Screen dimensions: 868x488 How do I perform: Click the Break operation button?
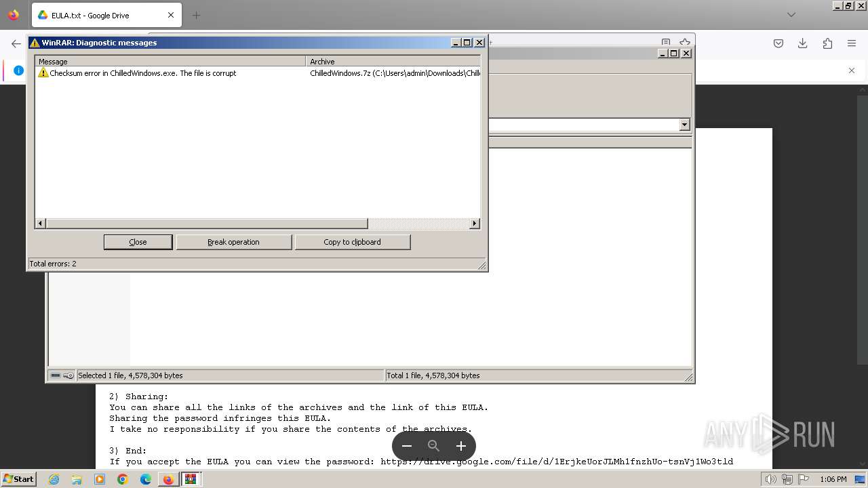click(x=233, y=242)
